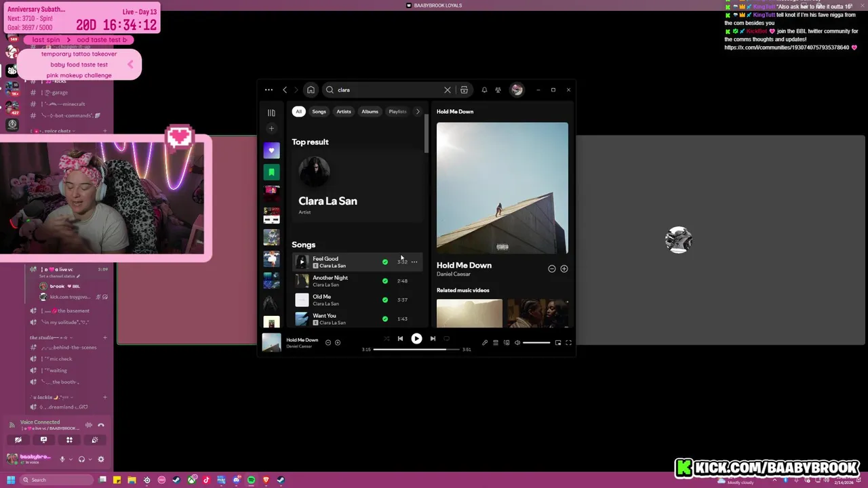Open Spotify notifications bell
The width and height of the screenshot is (868, 488).
tap(484, 89)
